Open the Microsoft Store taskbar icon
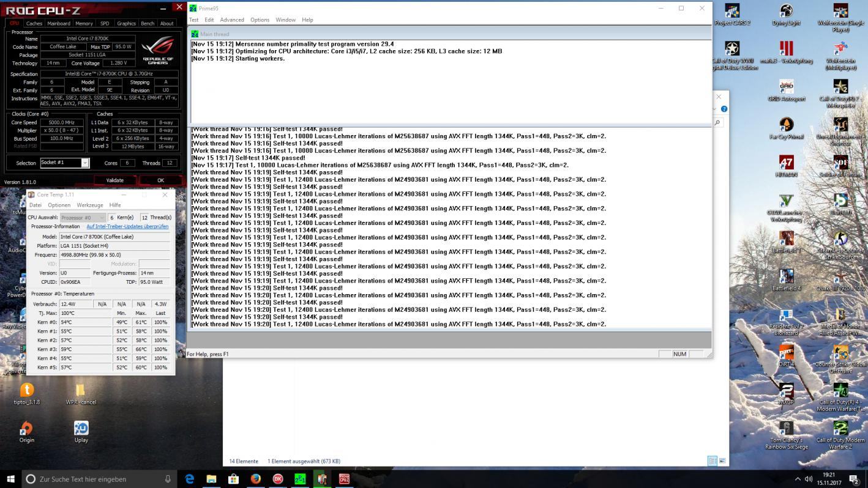Image resolution: width=868 pixels, height=488 pixels. tap(234, 479)
